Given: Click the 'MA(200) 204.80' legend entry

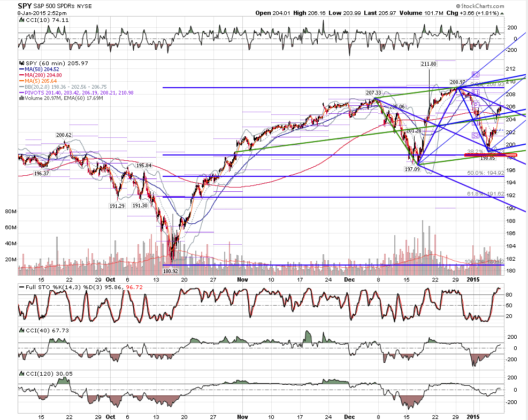Looking at the screenshot, I should (43, 75).
